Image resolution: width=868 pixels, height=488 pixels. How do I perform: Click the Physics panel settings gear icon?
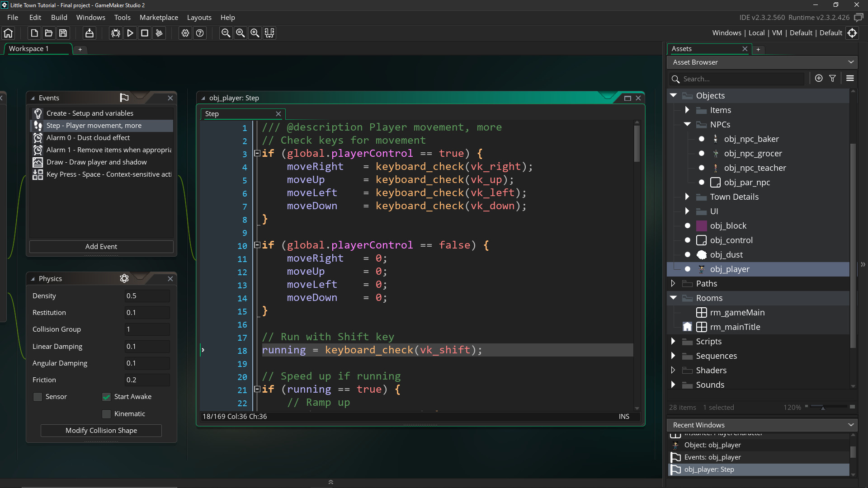pyautogui.click(x=123, y=278)
